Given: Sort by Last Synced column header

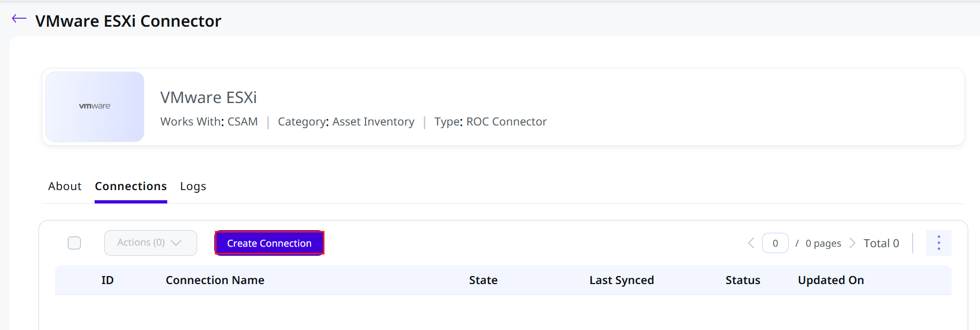Looking at the screenshot, I should [621, 280].
